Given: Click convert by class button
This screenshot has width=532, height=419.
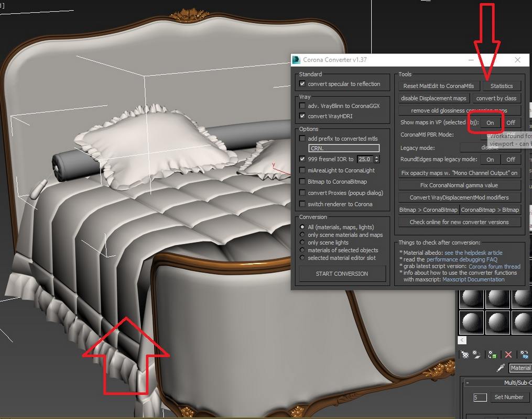Looking at the screenshot, I should tap(496, 98).
